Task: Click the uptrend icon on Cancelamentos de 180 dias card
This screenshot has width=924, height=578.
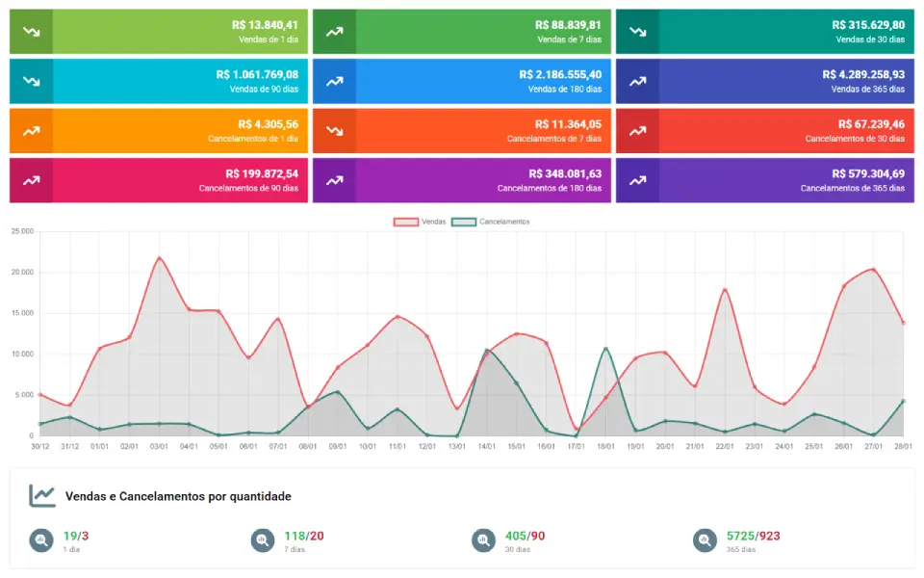Action: click(335, 180)
